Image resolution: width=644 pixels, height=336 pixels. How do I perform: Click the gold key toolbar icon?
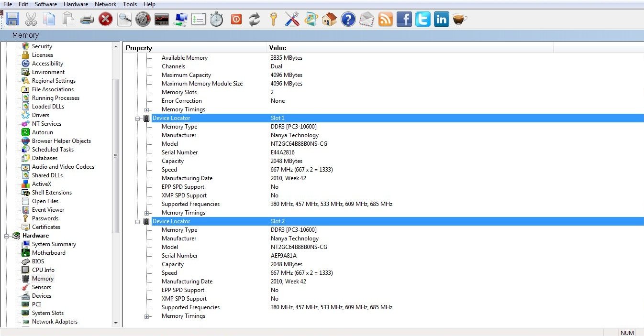pos(273,20)
